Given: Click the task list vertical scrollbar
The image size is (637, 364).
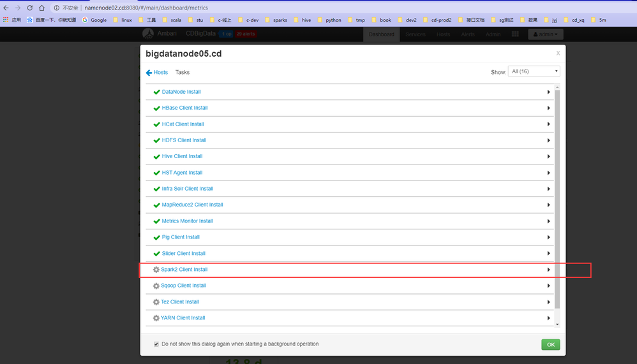Looking at the screenshot, I should pos(557,199).
